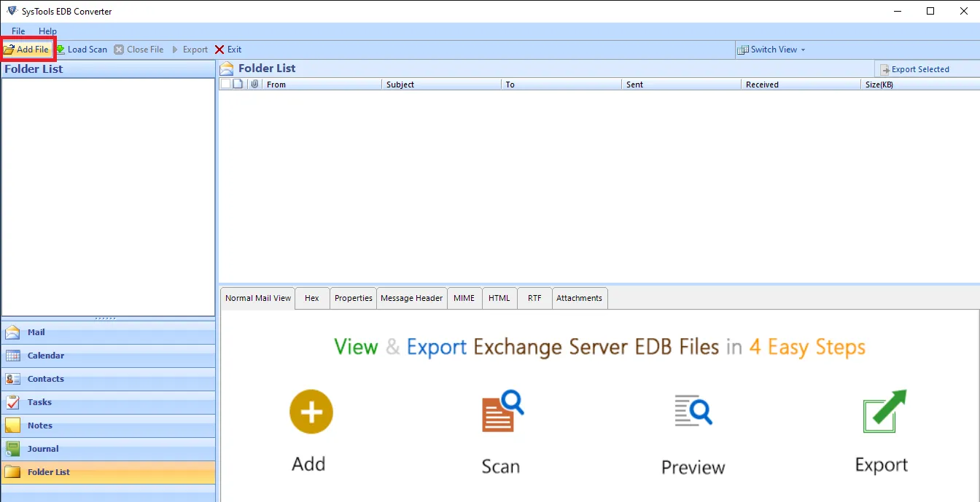Open the File menu
980x502 pixels.
[18, 31]
